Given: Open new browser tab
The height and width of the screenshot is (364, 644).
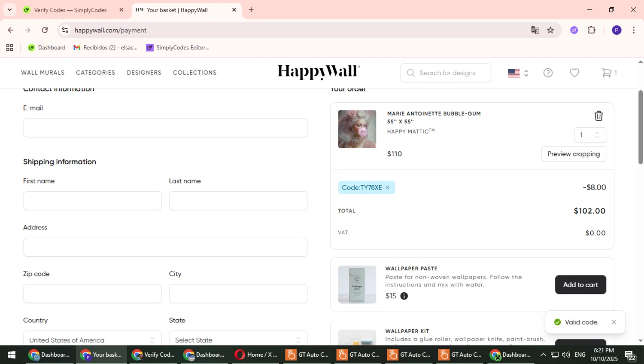Looking at the screenshot, I should point(251,10).
